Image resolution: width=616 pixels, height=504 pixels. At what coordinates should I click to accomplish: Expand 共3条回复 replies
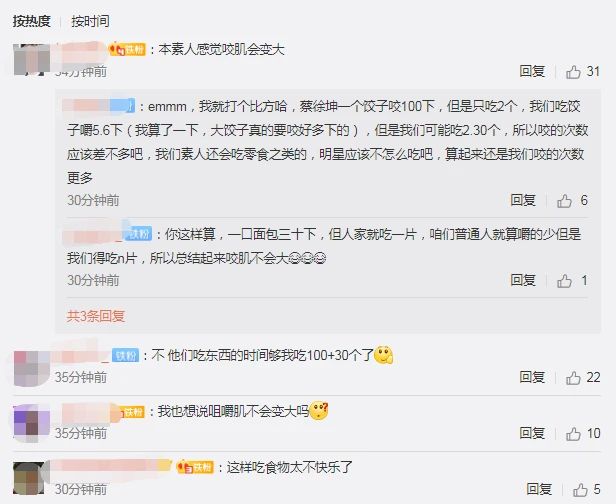[96, 316]
